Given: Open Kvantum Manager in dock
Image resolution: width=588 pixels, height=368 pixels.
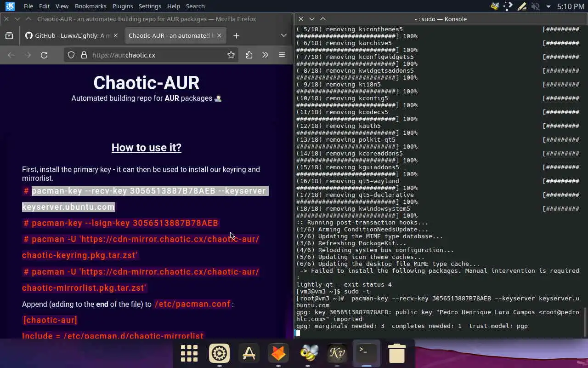Looking at the screenshot, I should 337,353.
